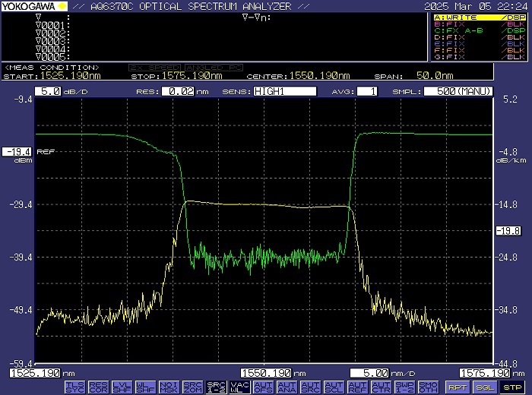
Task: Select trace E: FIX /BLK
Action: 480,44
